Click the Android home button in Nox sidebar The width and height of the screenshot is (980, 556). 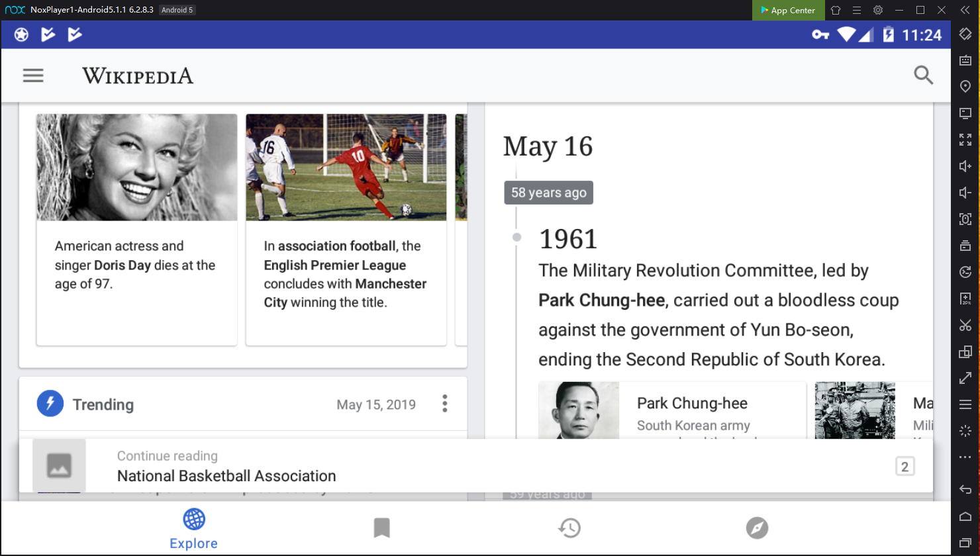pyautogui.click(x=965, y=516)
